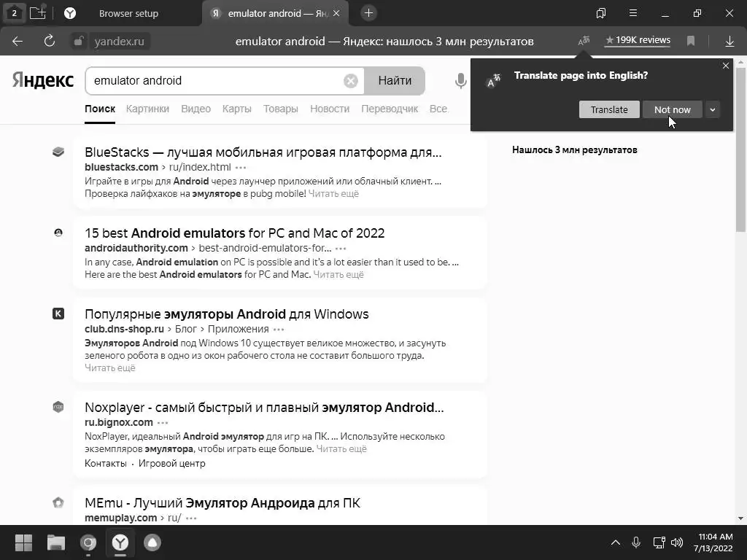The image size is (747, 560).
Task: Click Читать ещё in the BlueStacks snippet
Action: tap(333, 194)
